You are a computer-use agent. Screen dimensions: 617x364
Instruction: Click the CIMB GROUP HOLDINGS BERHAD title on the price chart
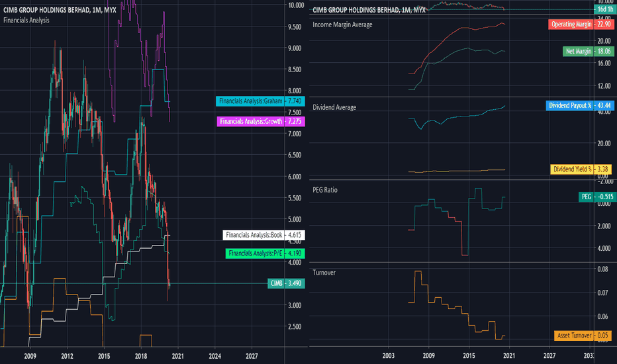click(60, 10)
